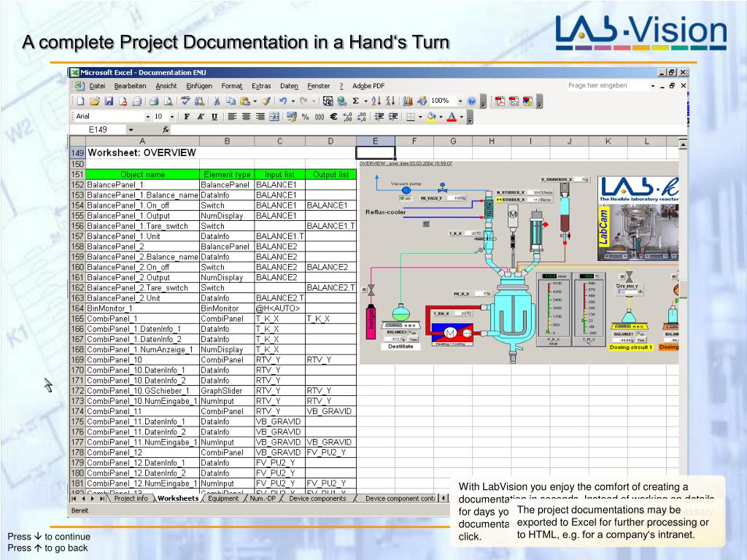Open the Undo history dropdown arrow
The height and width of the screenshot is (560, 747).
293,101
